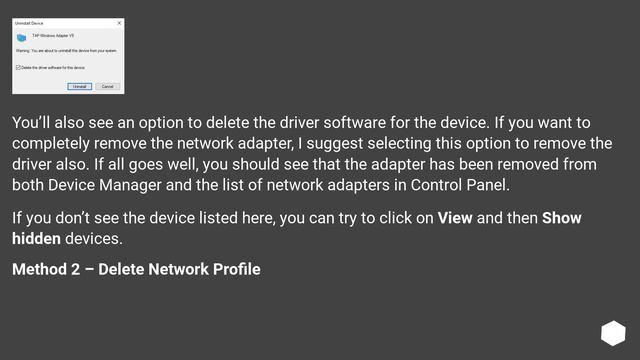
Task: Click the blue network adapter device icon
Action: point(22,38)
